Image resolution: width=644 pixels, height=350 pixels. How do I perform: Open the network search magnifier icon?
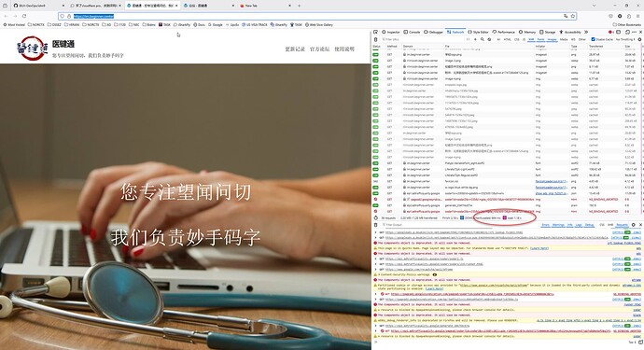click(483, 39)
